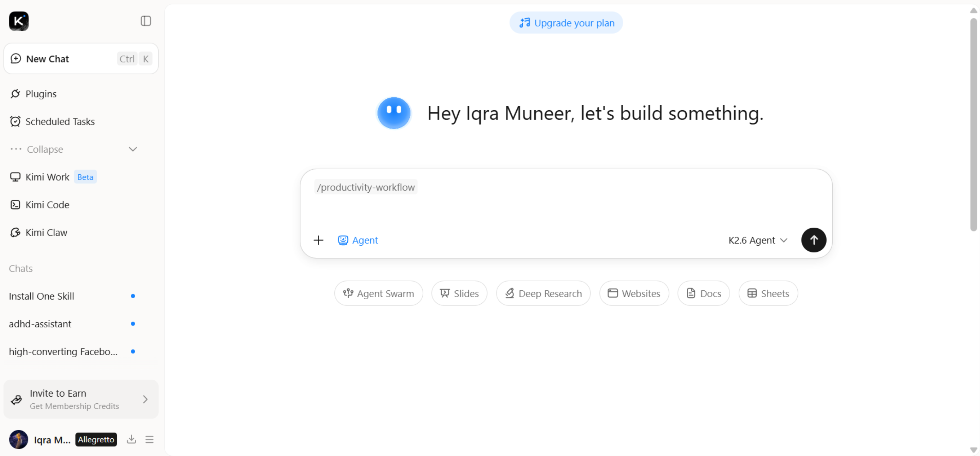The width and height of the screenshot is (980, 456).
Task: Select the Websites chip
Action: point(634,293)
